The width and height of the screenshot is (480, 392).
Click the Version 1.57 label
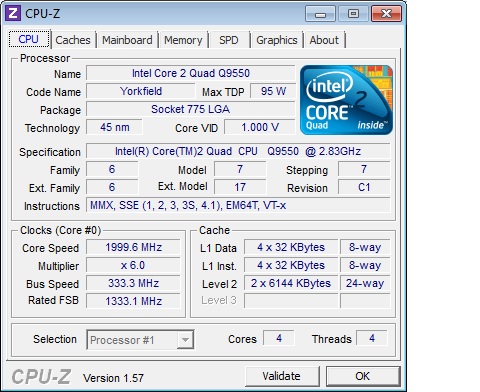click(113, 378)
